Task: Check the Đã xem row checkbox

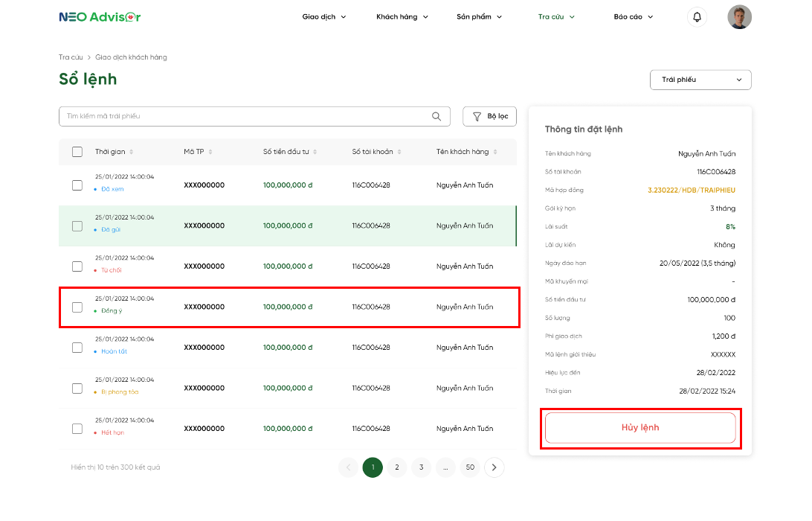Action: point(77,185)
